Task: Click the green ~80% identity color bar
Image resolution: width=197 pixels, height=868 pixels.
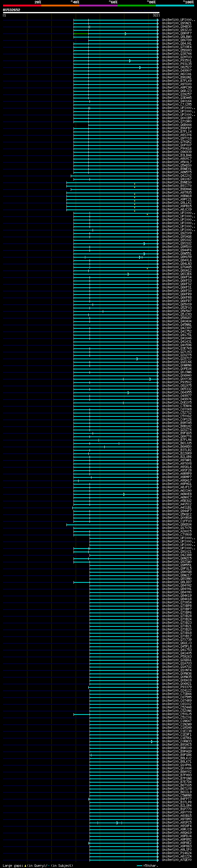Action: (x=137, y=6)
